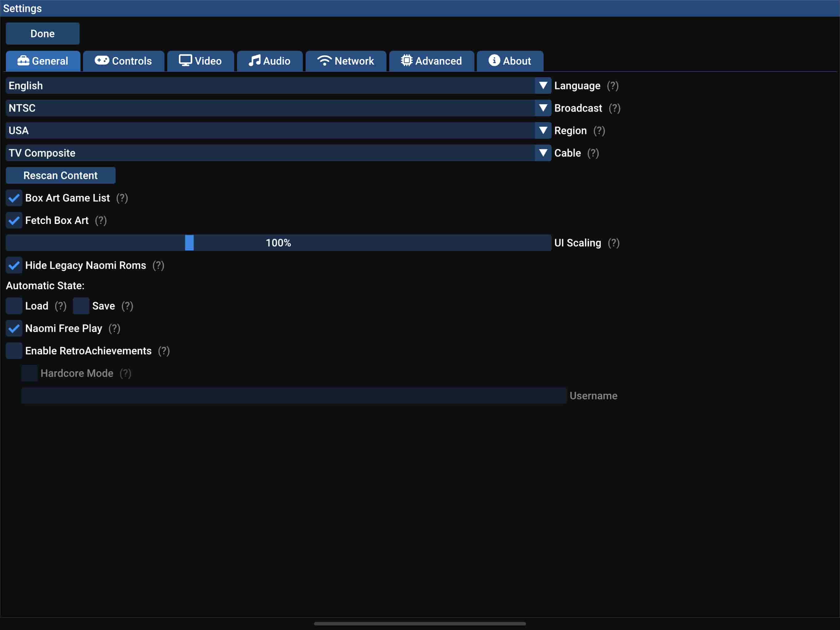Image resolution: width=840 pixels, height=630 pixels.
Task: Show help for Box Art Game List
Action: click(x=122, y=198)
